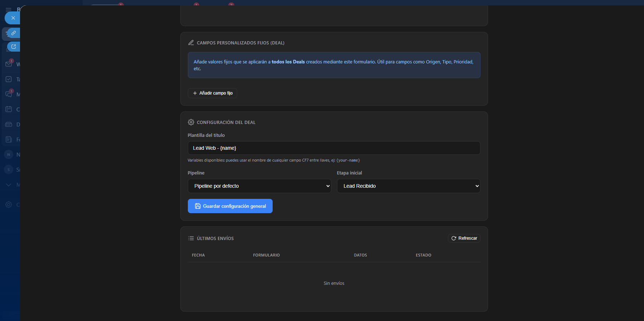644x321 pixels.
Task: Click the tasks checkbox icon in sidebar
Action: [9, 79]
